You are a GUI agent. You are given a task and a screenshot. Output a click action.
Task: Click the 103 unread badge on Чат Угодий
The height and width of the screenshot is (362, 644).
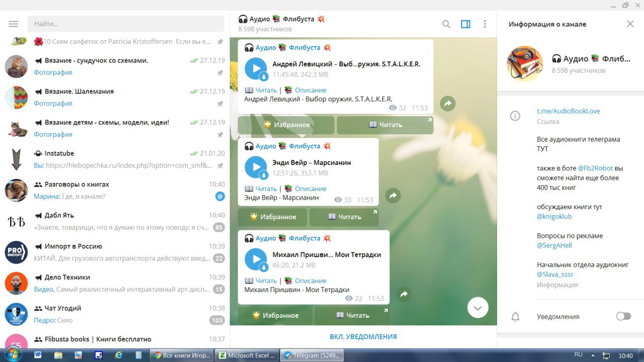217,320
